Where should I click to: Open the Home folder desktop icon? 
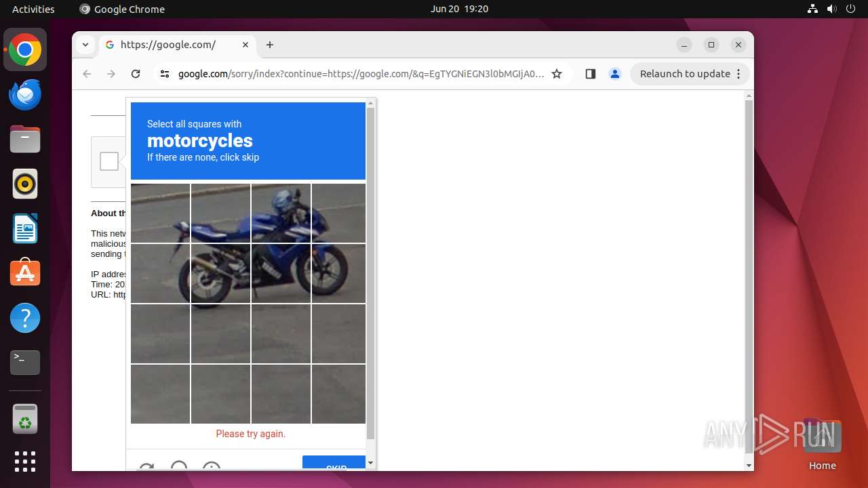click(822, 444)
